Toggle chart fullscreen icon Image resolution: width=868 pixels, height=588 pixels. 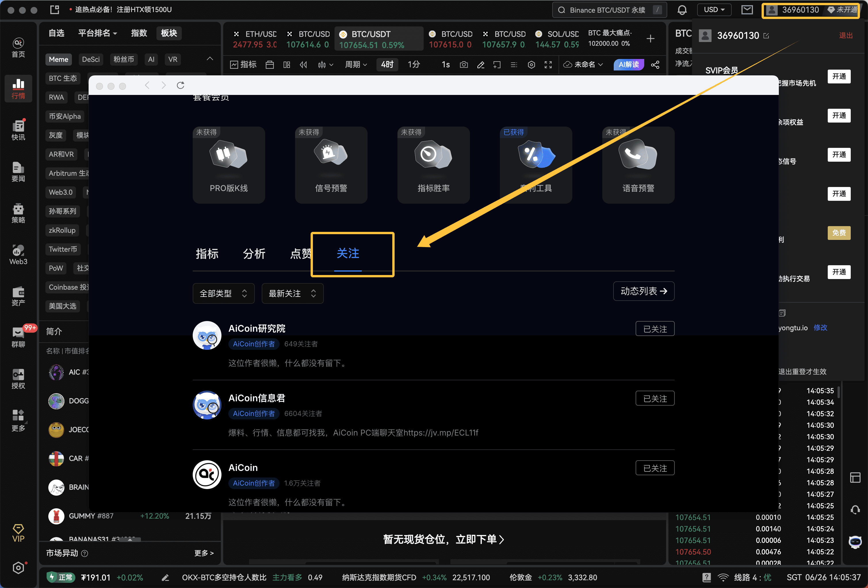point(548,65)
